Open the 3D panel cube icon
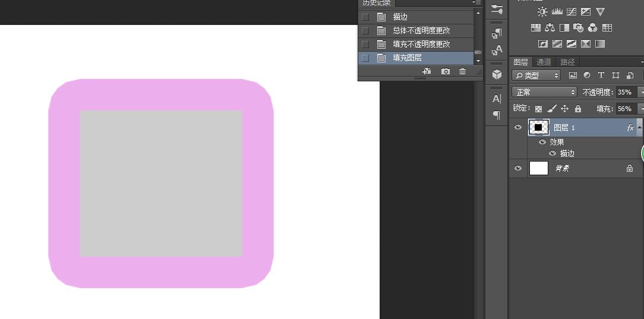The height and width of the screenshot is (319, 644). click(x=497, y=75)
